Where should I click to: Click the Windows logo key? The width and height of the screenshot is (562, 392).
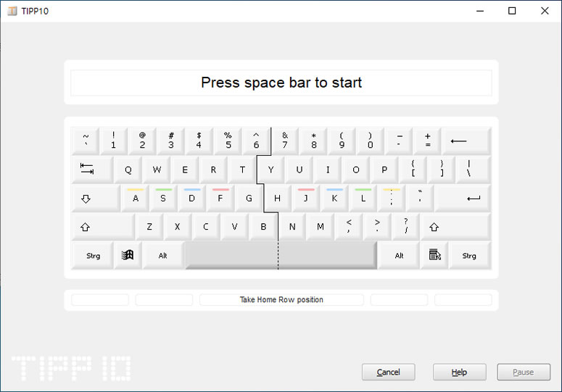(128, 255)
